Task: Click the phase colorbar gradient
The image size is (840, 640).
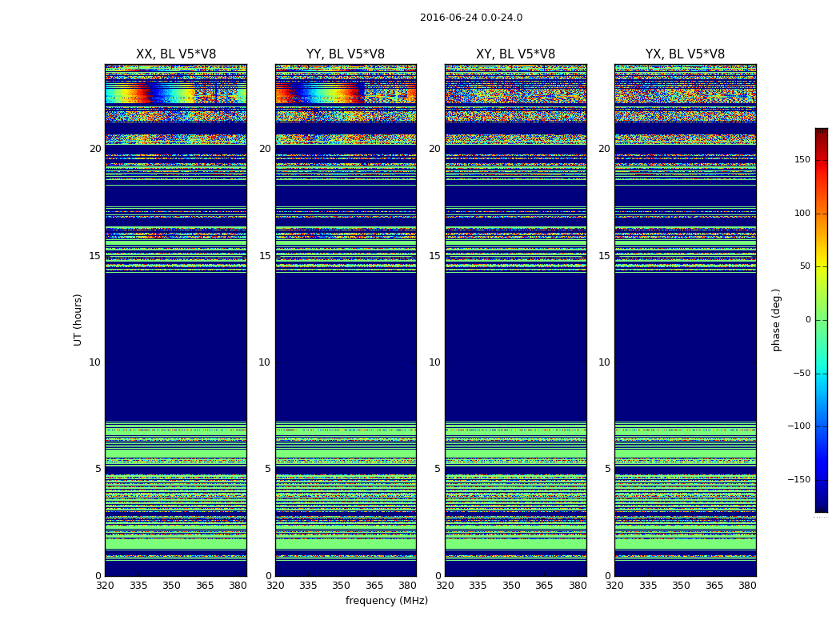Action: tap(822, 320)
